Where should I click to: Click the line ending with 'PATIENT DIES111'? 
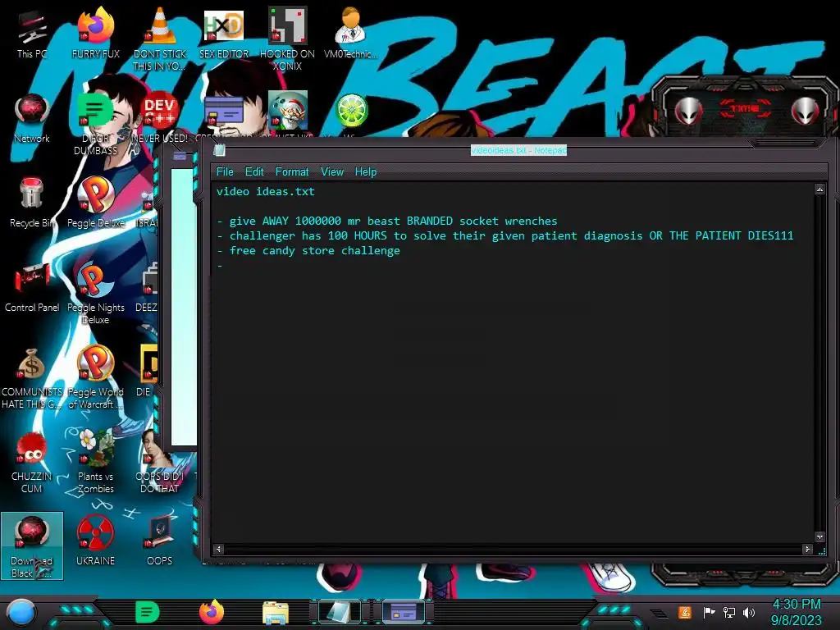coord(505,235)
